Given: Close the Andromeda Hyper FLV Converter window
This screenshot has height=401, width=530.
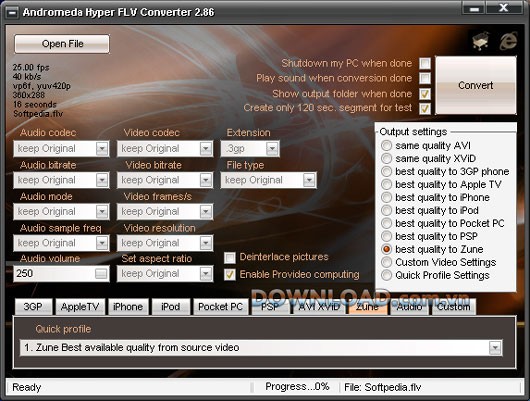Looking at the screenshot, I should pyautogui.click(x=504, y=8).
